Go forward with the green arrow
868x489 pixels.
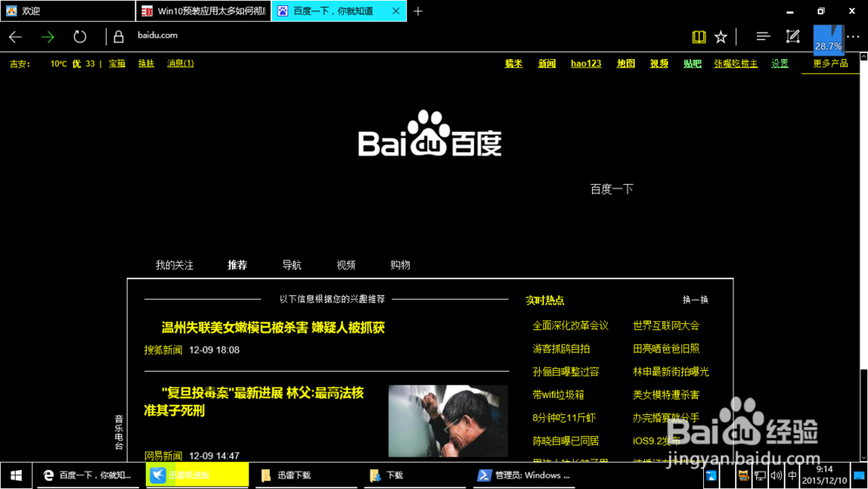click(48, 36)
